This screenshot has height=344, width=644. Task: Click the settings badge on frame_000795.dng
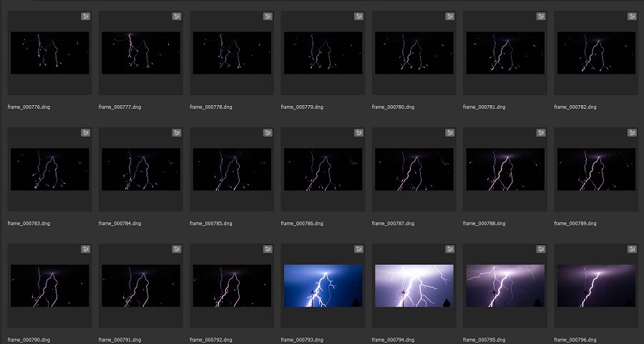click(542, 249)
